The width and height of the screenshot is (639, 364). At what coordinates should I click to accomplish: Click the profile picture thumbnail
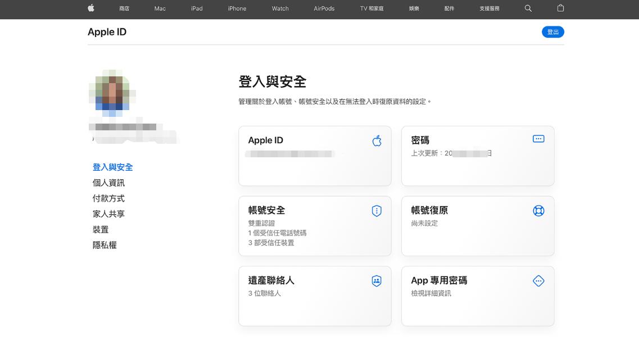(x=112, y=93)
